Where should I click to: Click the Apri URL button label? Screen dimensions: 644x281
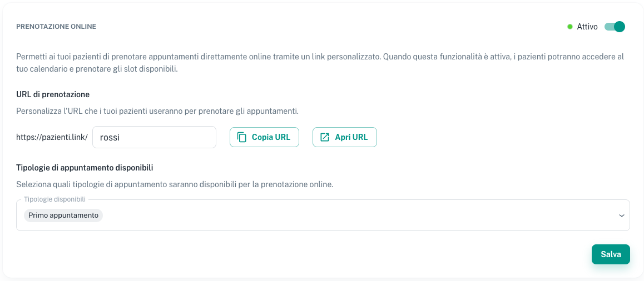(x=351, y=137)
